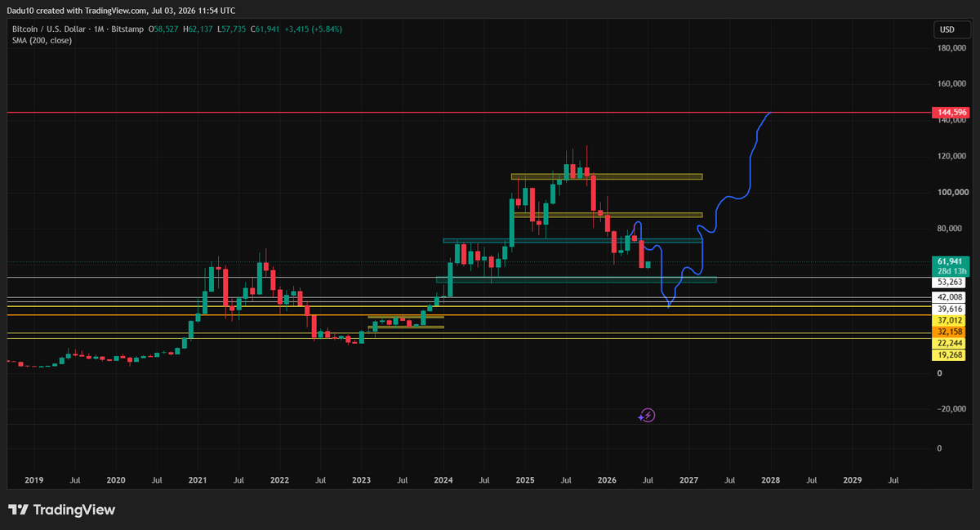
Task: Click the 2024 label on time axis
Action: (443, 480)
